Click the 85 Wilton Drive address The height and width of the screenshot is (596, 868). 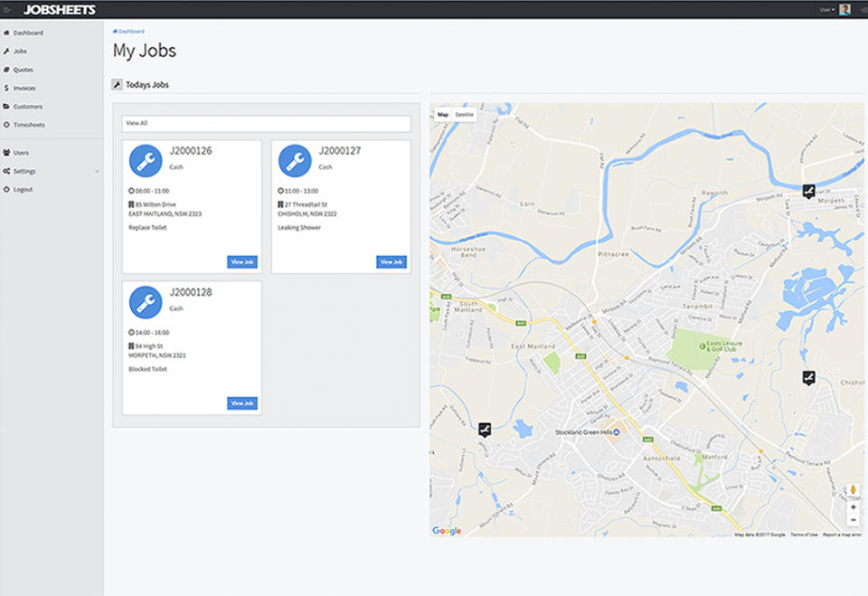156,205
